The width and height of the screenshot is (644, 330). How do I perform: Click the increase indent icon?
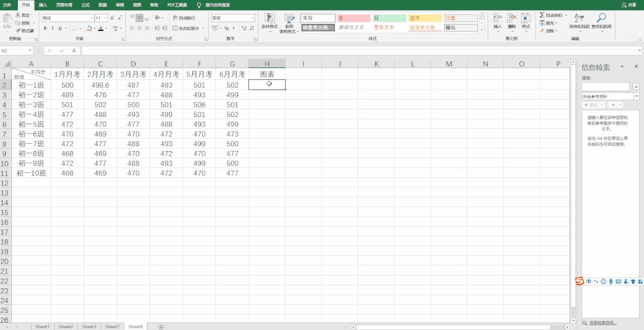(x=165, y=28)
